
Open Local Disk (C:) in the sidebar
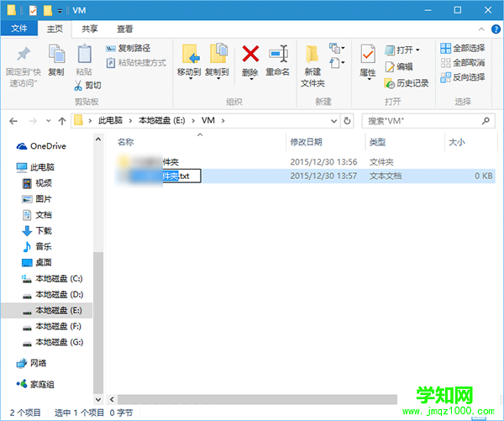52,278
